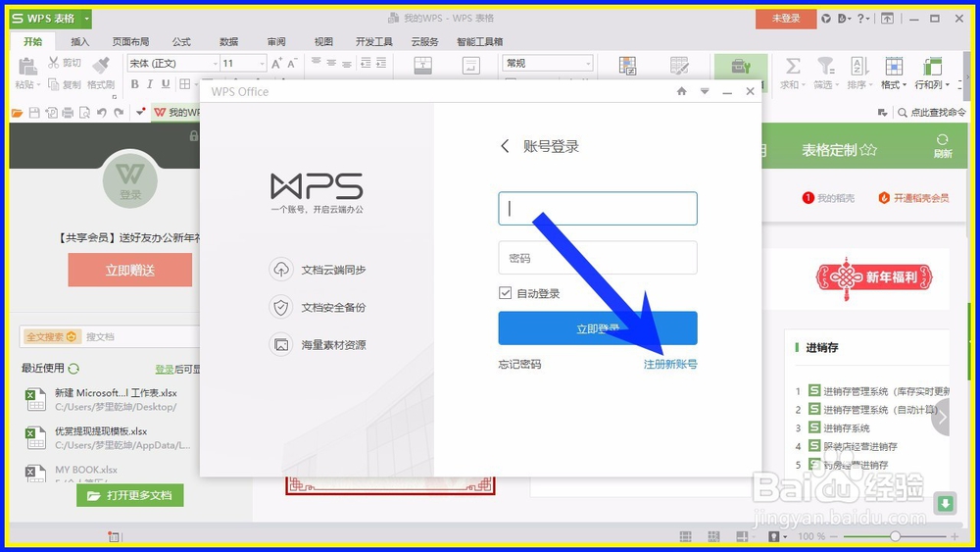Click the blue 立即登录 button
The image size is (980, 552).
(x=598, y=328)
